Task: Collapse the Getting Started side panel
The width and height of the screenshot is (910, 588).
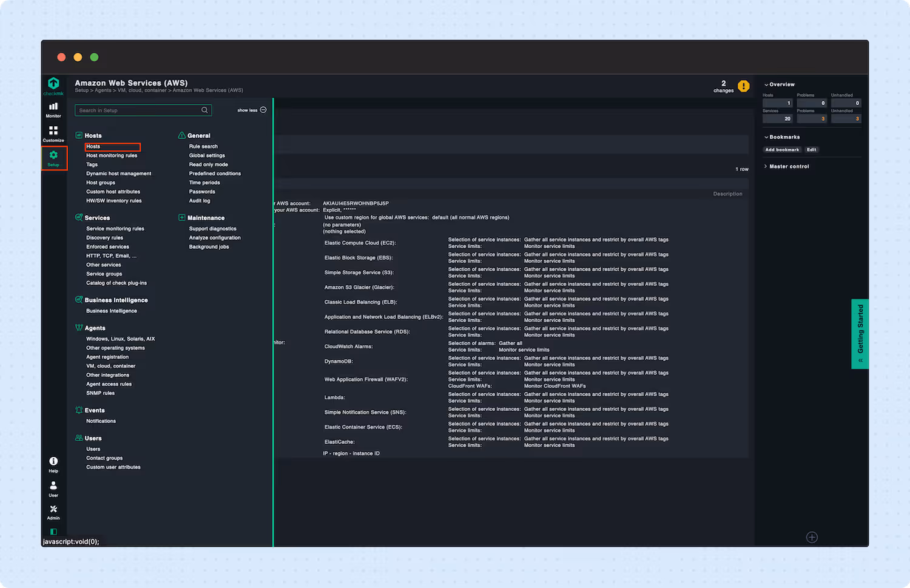Action: tap(860, 360)
